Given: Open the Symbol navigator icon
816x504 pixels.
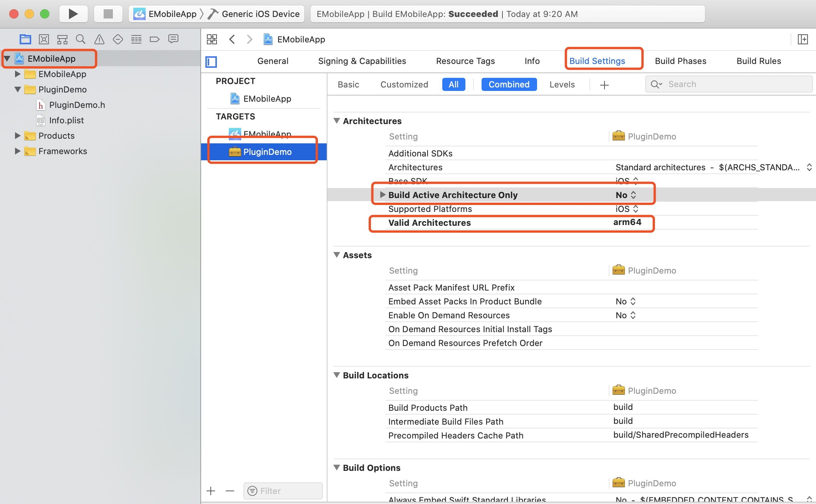Looking at the screenshot, I should tap(62, 39).
